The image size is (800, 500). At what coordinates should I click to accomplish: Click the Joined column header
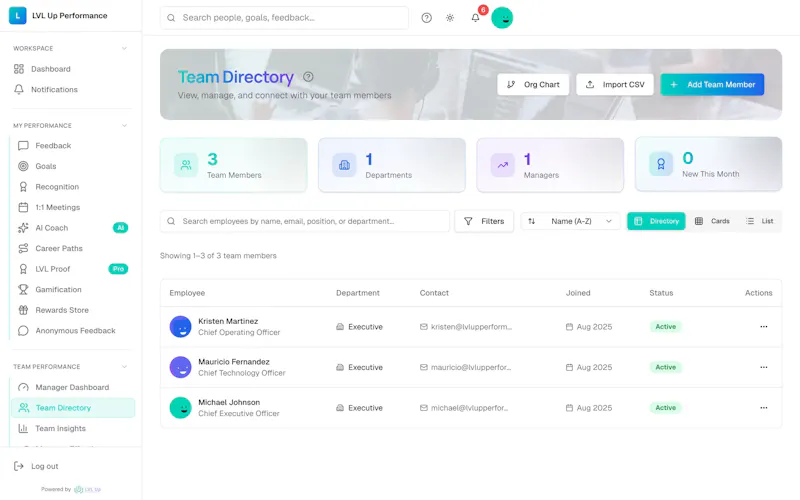point(578,293)
